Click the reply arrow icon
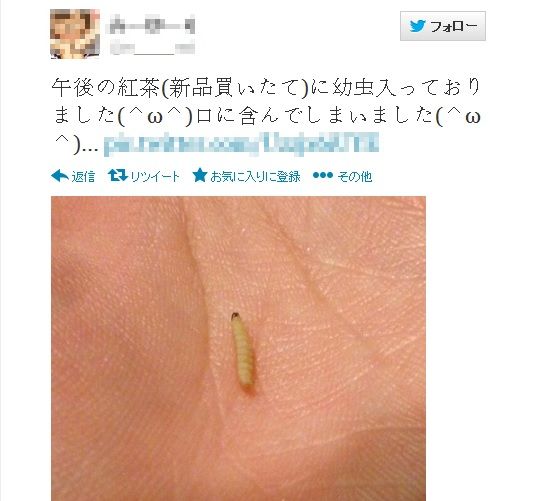This screenshot has height=501, width=537. tap(60, 176)
